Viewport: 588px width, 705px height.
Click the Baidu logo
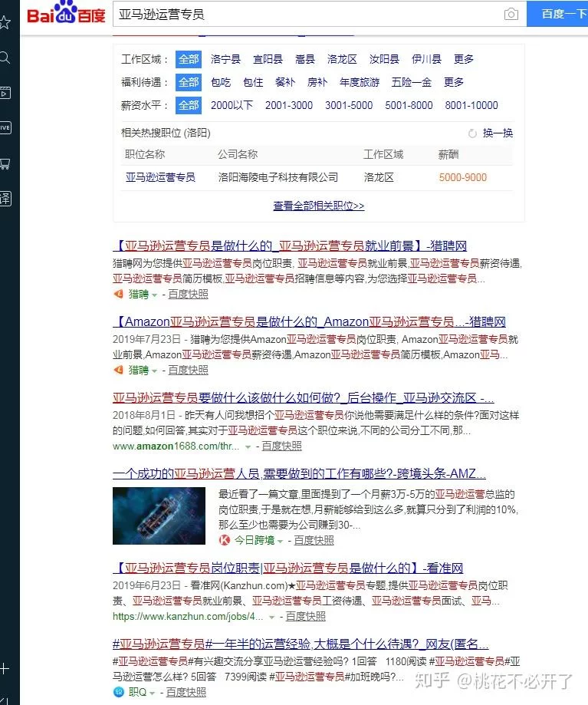66,15
